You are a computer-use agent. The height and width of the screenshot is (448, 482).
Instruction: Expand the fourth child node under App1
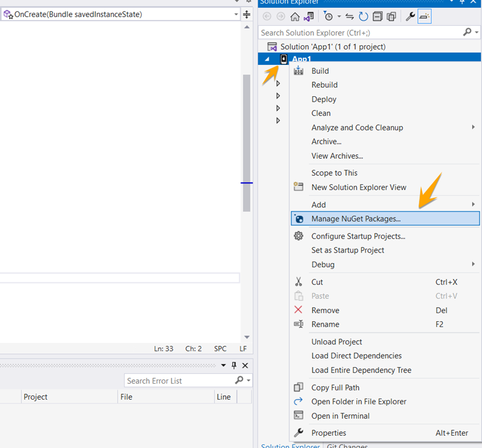click(x=278, y=121)
